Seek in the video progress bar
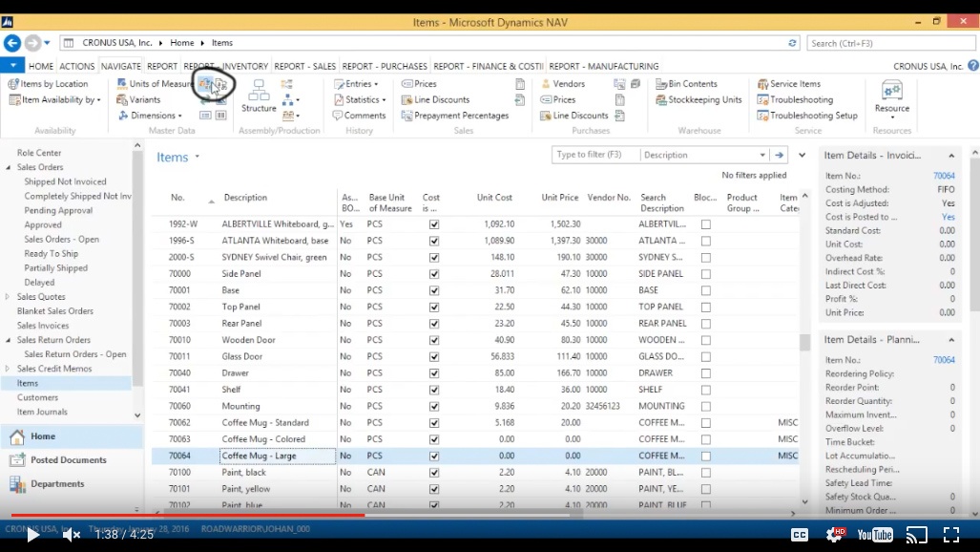The width and height of the screenshot is (980, 552). tap(490, 515)
